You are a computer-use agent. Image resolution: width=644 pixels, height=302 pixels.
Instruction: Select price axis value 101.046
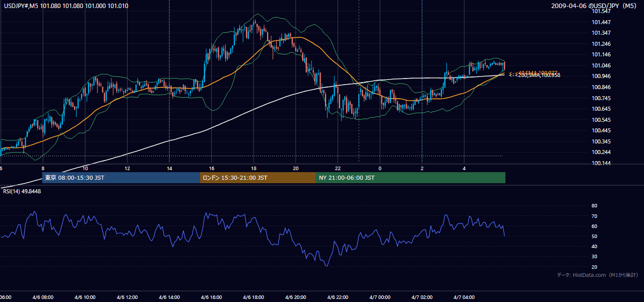(x=601, y=65)
